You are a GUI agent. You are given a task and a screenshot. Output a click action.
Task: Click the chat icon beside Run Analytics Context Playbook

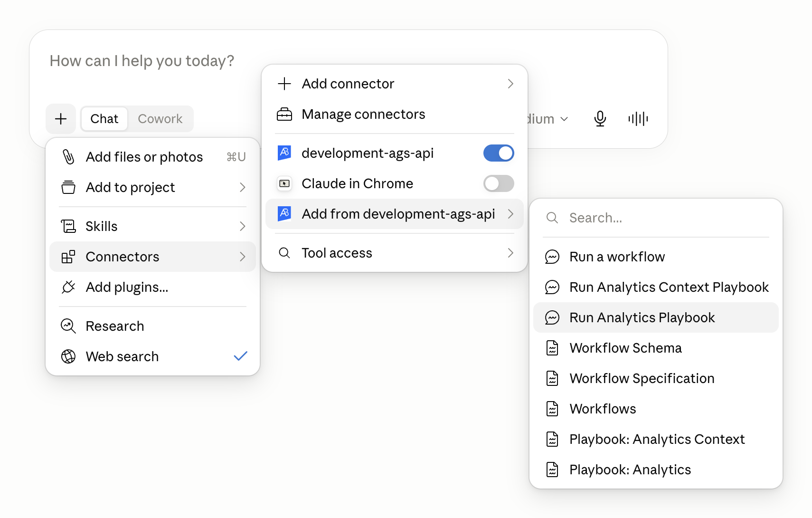point(552,287)
